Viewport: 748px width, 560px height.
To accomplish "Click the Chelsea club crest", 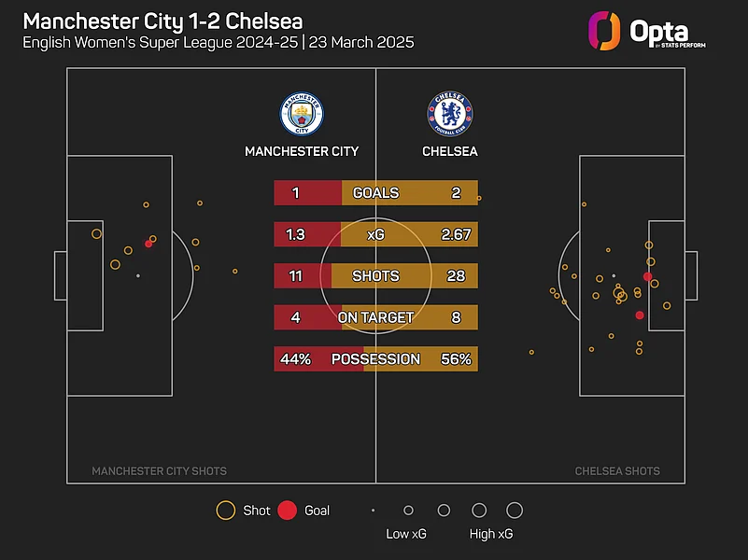I will (x=448, y=114).
